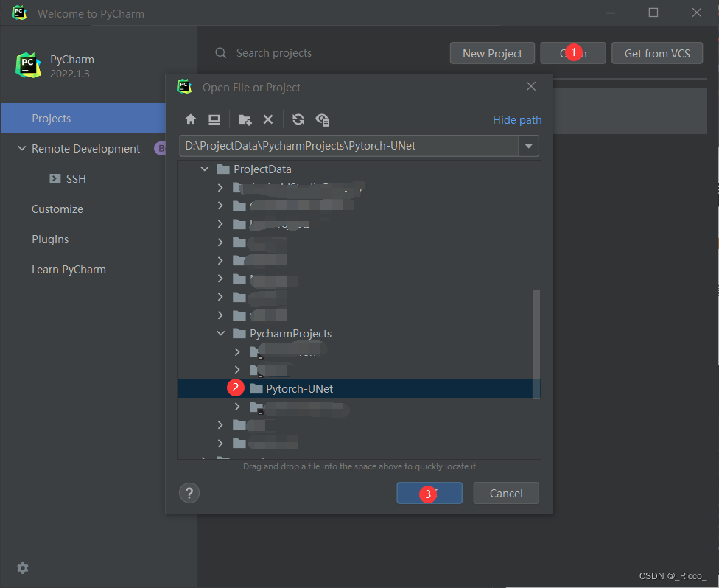The width and height of the screenshot is (719, 588).
Task: Delete selected item with X toolbar icon
Action: pyautogui.click(x=268, y=119)
